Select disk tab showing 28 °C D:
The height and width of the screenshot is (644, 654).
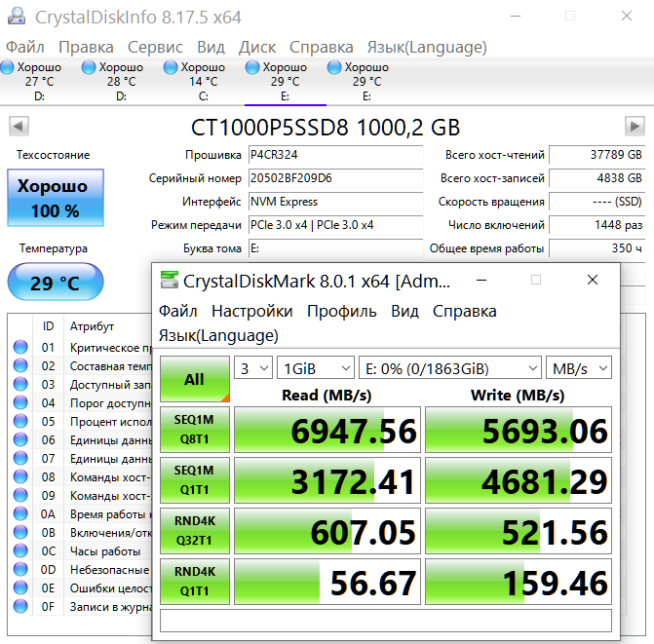click(121, 81)
